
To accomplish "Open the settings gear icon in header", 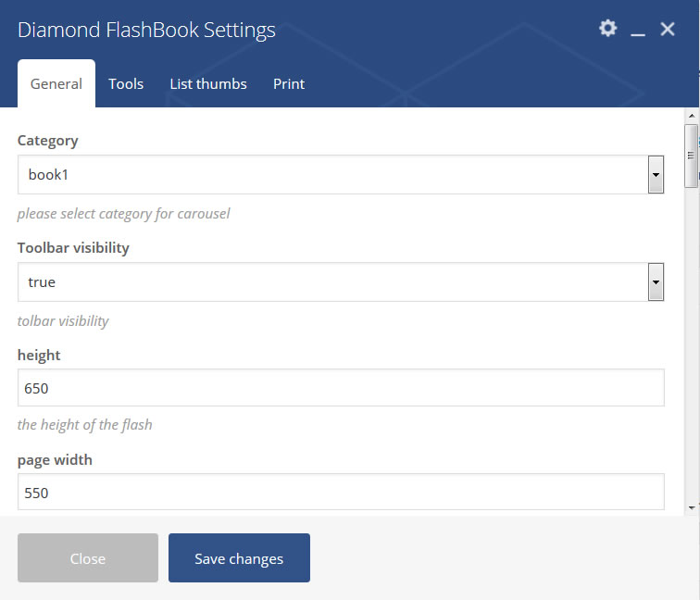I will click(x=607, y=28).
